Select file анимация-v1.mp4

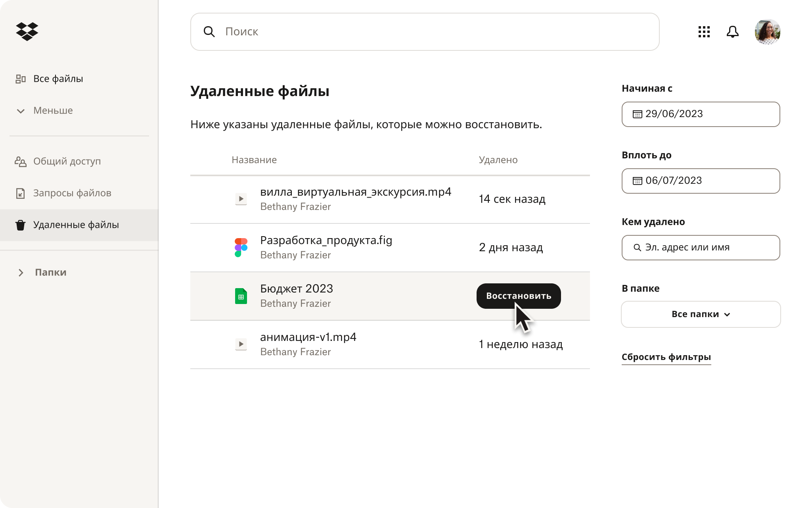pyautogui.click(x=308, y=337)
